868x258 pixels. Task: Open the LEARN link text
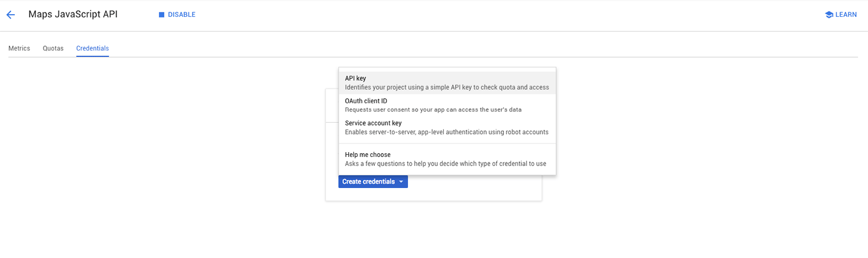(x=846, y=15)
